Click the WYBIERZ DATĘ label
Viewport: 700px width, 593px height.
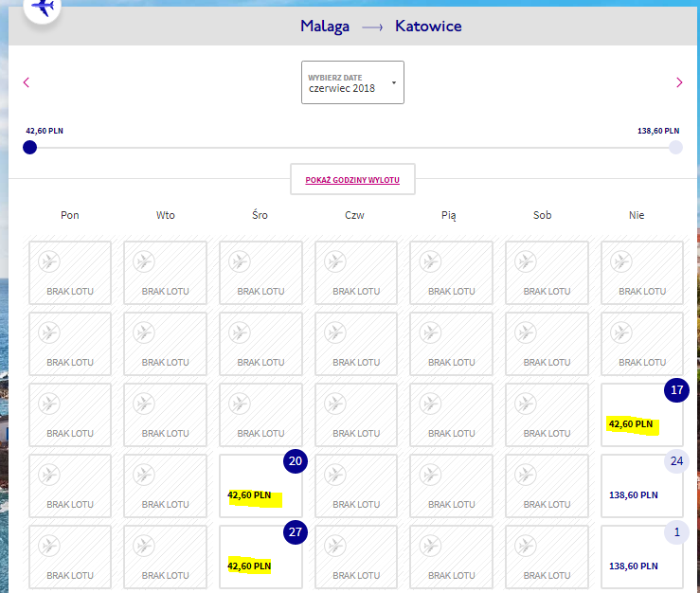click(334, 78)
